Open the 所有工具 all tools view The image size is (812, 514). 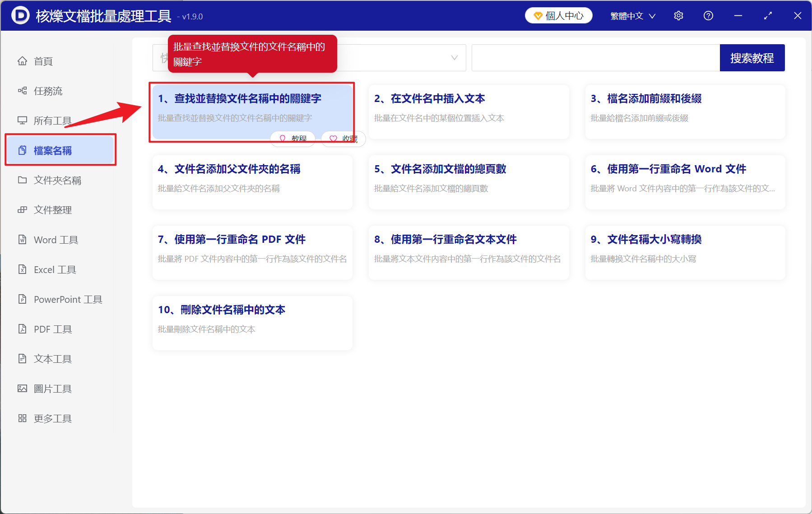click(x=51, y=120)
